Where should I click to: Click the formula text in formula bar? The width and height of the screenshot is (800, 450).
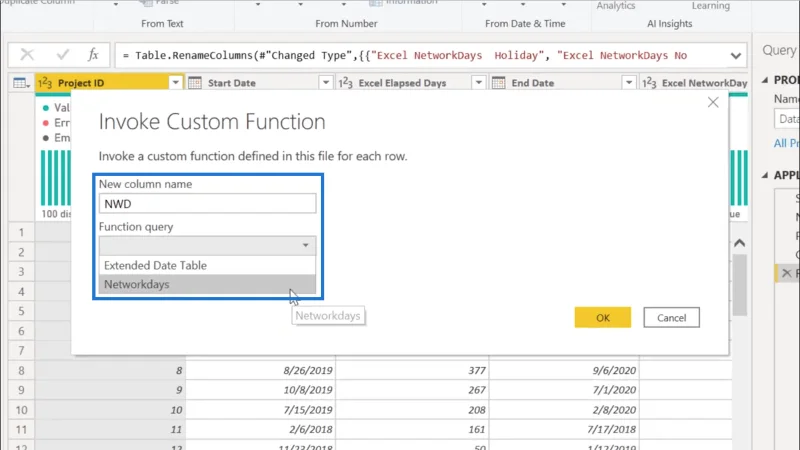[406, 55]
